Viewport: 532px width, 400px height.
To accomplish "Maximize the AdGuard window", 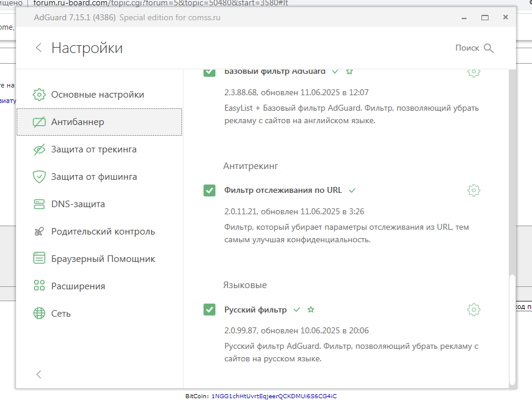I will pyautogui.click(x=485, y=18).
